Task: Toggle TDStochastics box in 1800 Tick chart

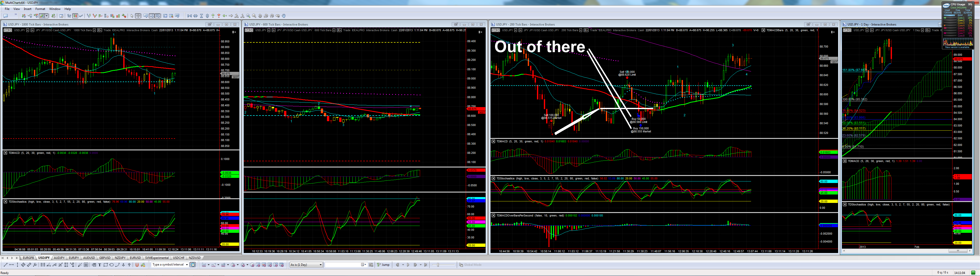Action: pyautogui.click(x=5, y=202)
